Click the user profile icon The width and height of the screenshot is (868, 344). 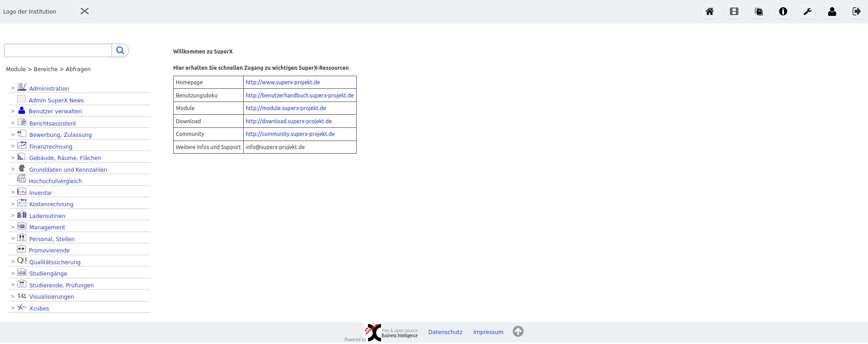pyautogui.click(x=832, y=12)
